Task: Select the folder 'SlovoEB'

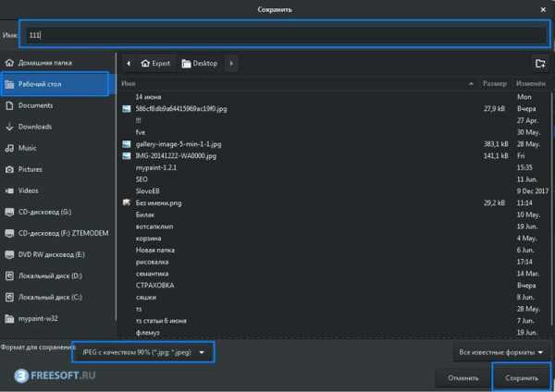Action: coord(148,191)
